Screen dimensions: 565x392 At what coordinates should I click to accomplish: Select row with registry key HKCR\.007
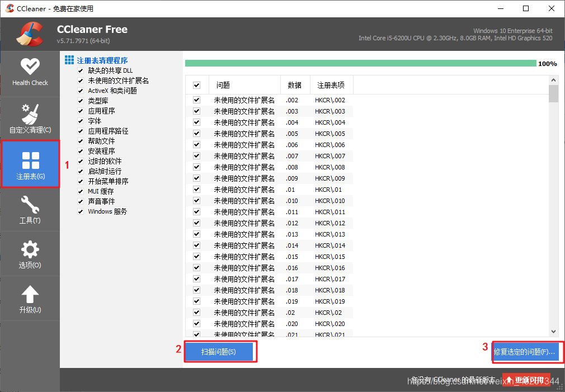[269, 155]
